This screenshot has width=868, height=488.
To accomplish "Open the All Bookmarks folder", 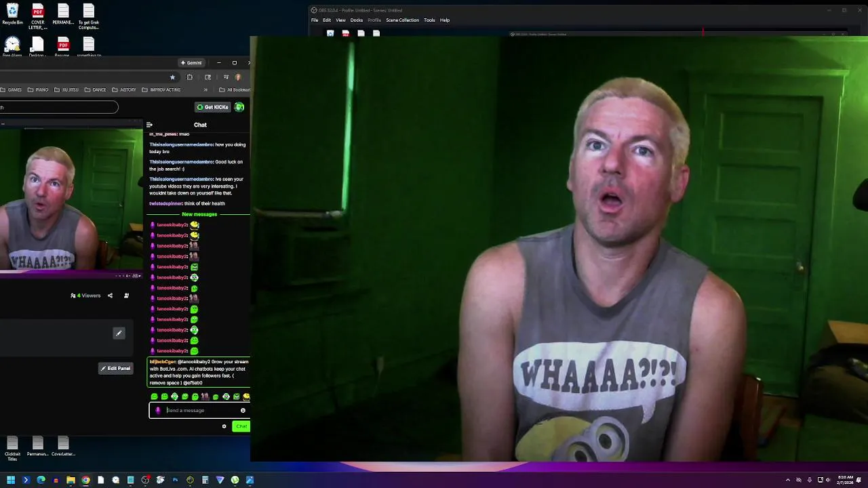I will pyautogui.click(x=235, y=89).
